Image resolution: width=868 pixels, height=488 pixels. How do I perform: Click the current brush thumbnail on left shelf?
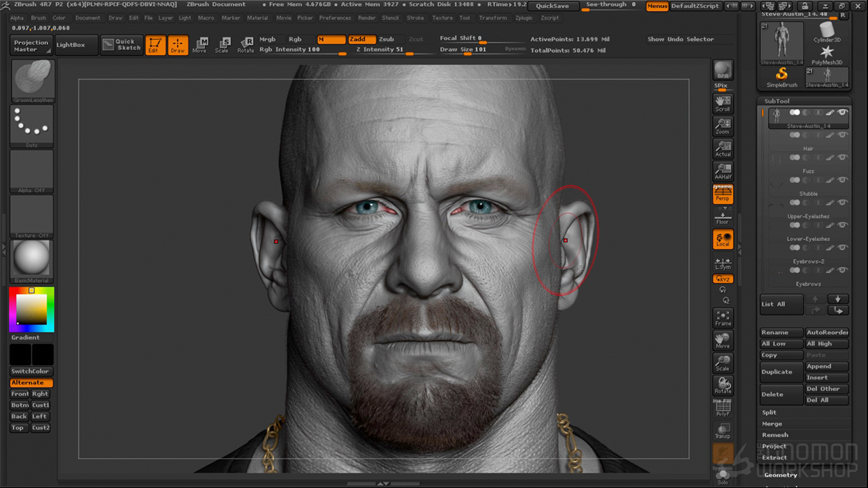point(31,79)
